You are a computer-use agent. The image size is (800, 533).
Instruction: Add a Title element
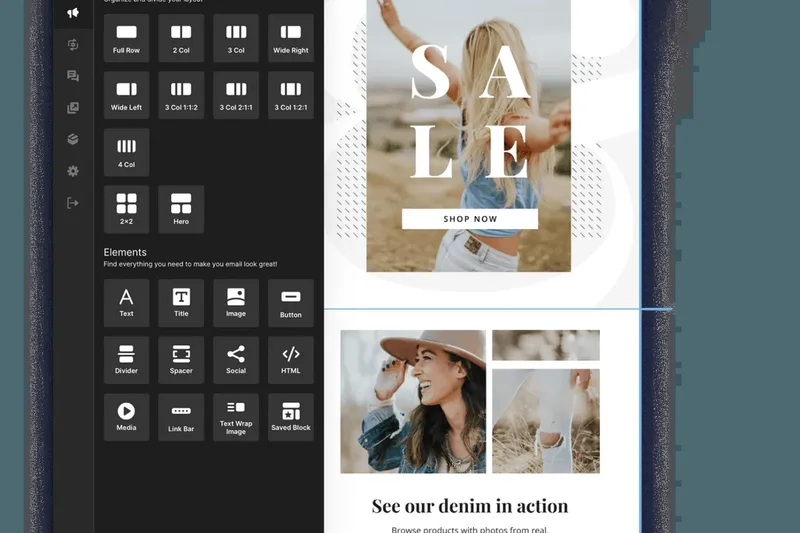pos(181,303)
